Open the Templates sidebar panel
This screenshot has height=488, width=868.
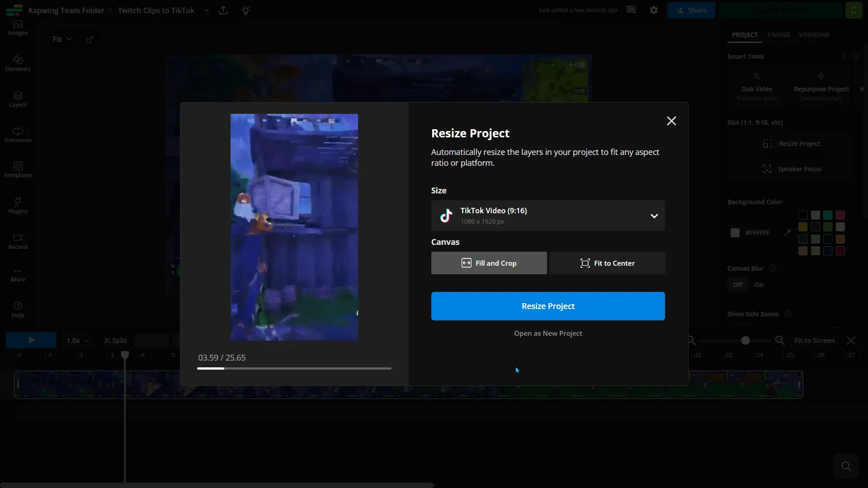18,170
